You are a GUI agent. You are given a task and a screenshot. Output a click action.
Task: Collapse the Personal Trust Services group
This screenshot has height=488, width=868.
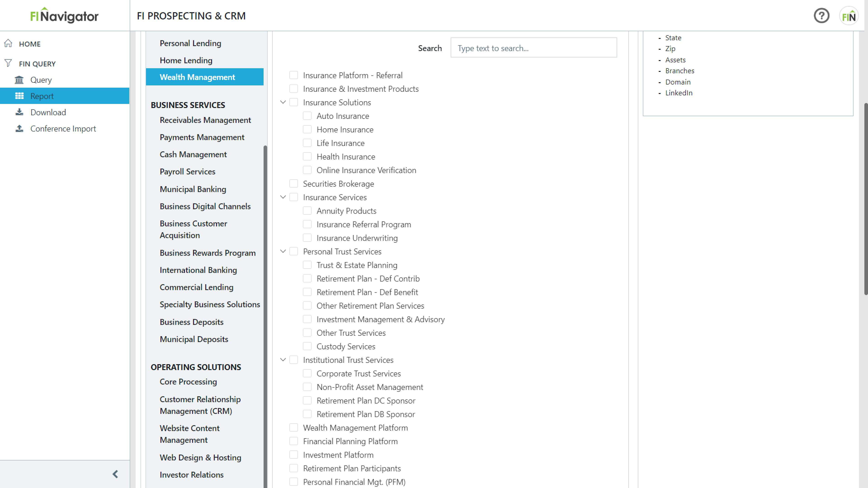coord(283,251)
